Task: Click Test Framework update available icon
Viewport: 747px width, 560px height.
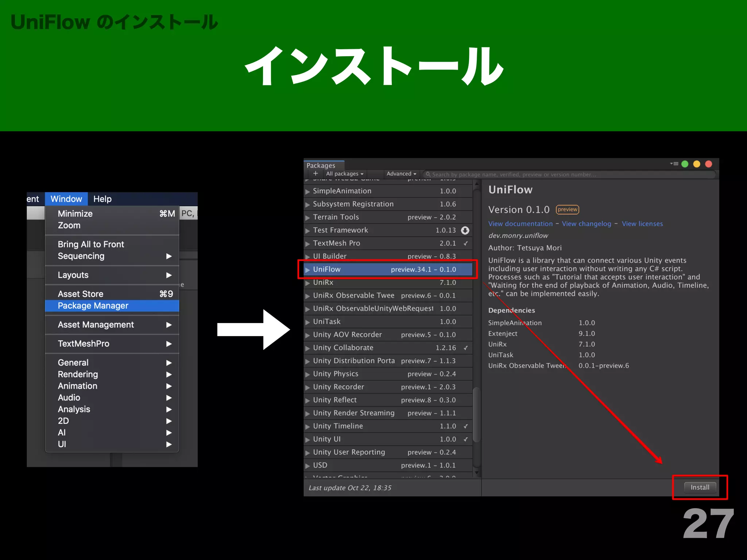Action: coord(465,230)
